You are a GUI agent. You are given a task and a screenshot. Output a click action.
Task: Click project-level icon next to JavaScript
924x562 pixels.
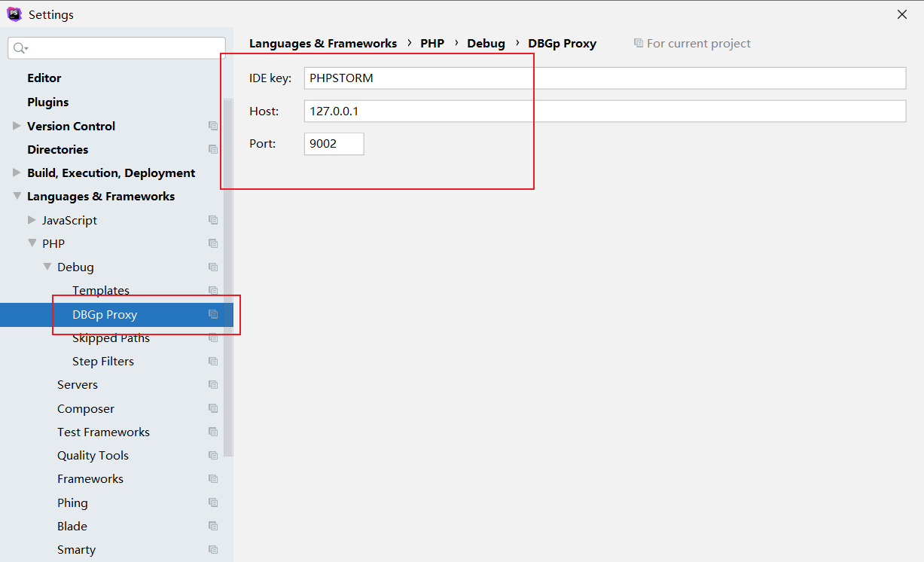click(213, 220)
